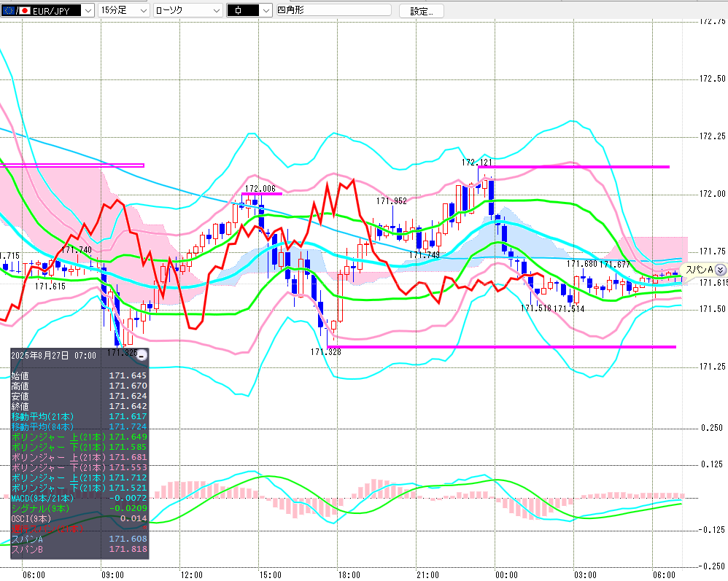Click the 09:00 time axis label
728x581 pixels.
[113, 575]
